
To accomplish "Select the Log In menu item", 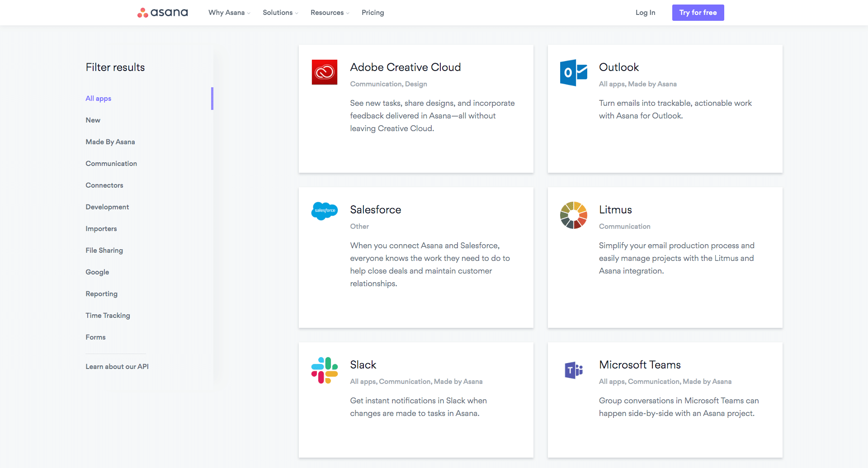I will tap(645, 12).
